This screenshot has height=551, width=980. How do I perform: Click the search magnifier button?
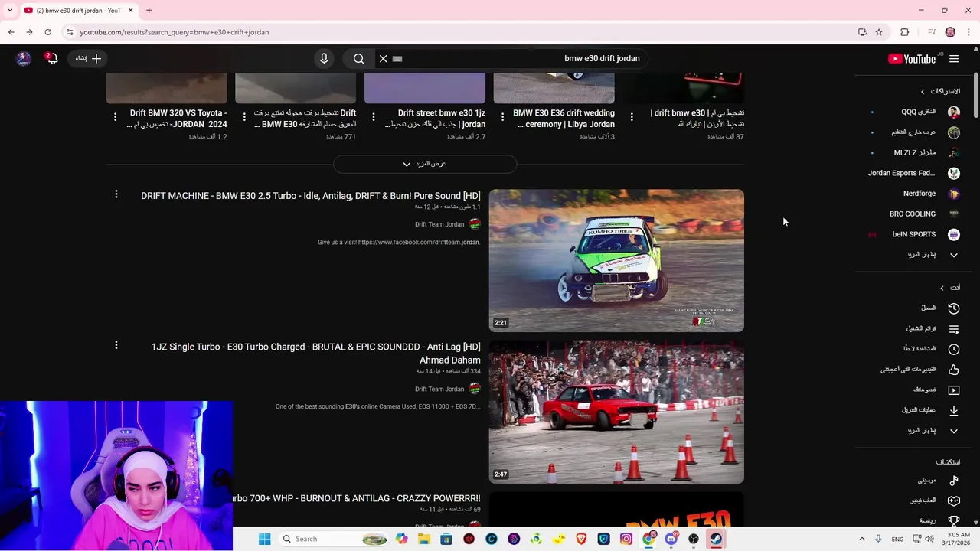pos(358,58)
